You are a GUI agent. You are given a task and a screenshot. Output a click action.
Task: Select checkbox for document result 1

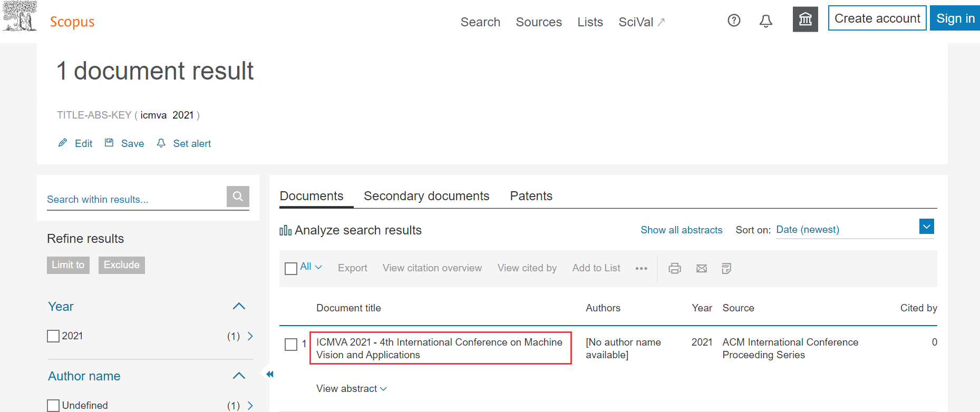coord(291,345)
